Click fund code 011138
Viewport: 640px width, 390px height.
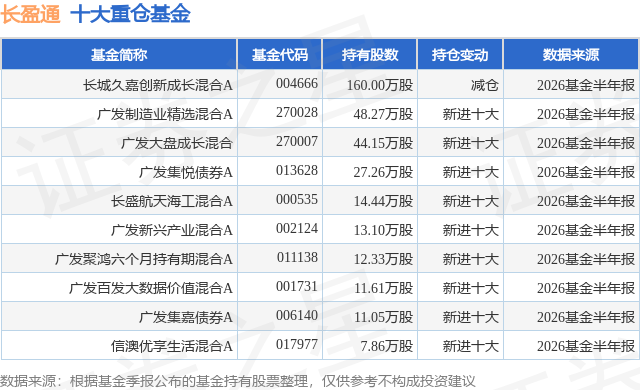pyautogui.click(x=297, y=257)
